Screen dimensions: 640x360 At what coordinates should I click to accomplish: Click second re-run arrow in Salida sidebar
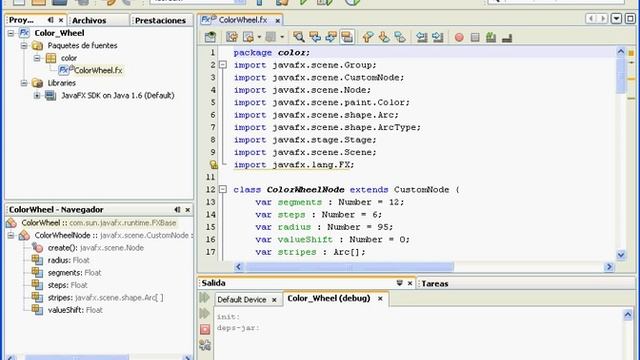[x=204, y=313]
